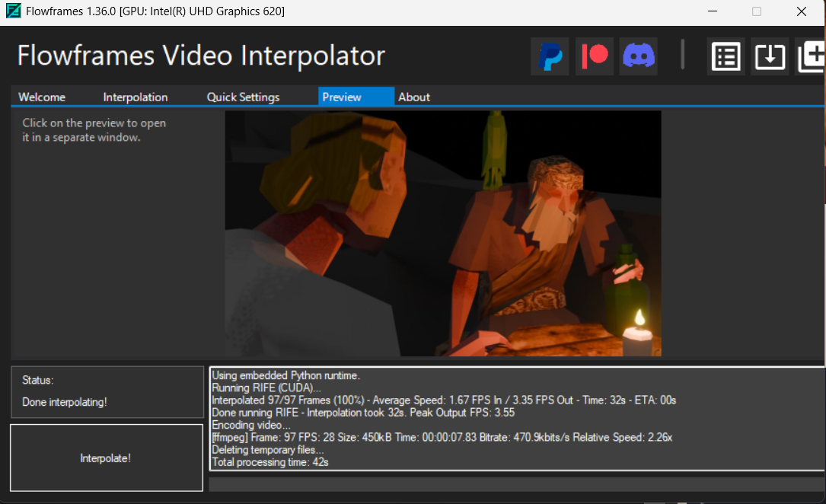The image size is (826, 504).
Task: Click the progress bar below the log
Action: (x=518, y=484)
